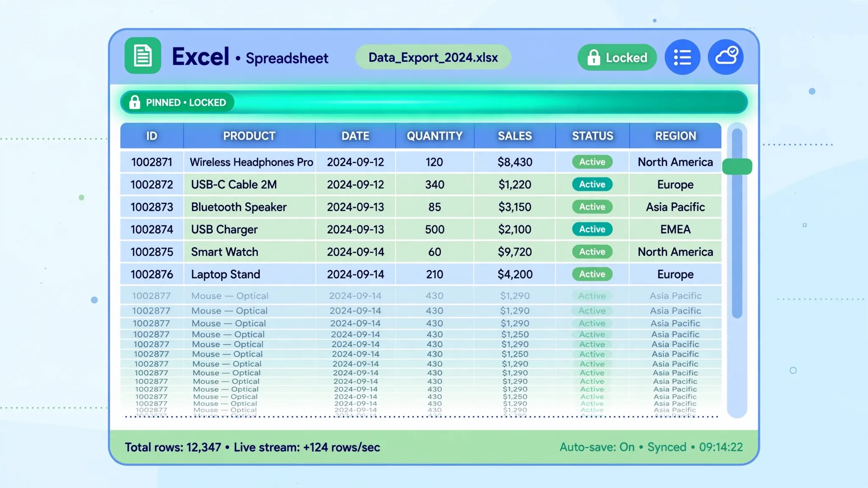Click the $9,720 sales cell
Screen dimensions: 868x488
pyautogui.click(x=515, y=252)
